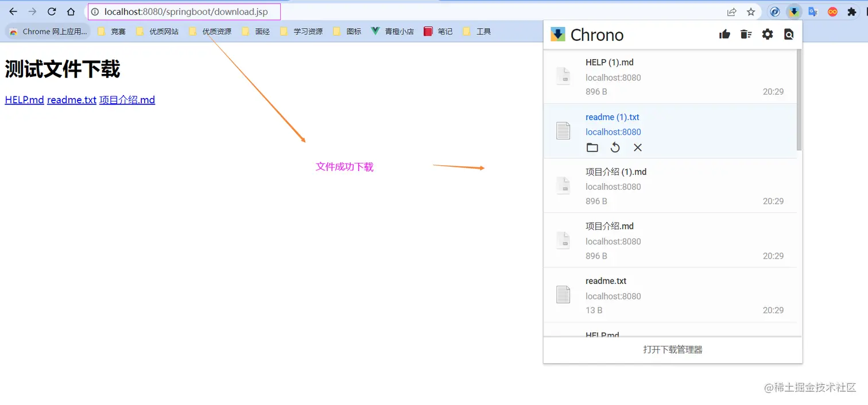The image size is (868, 405).
Task: Select the HELP (1).md download entry
Action: coord(670,76)
